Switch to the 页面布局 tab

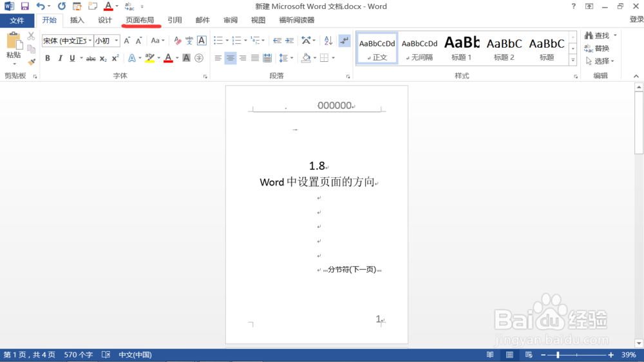[140, 20]
